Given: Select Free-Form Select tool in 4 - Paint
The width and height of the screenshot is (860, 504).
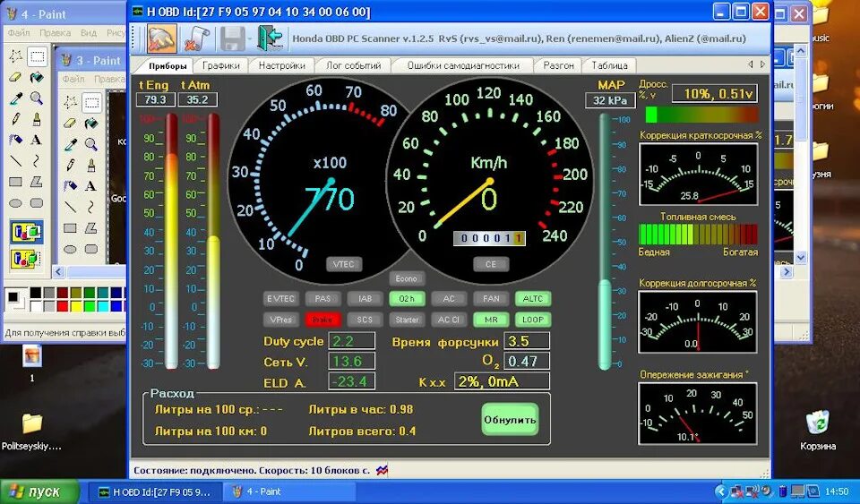Looking at the screenshot, I should (15, 56).
